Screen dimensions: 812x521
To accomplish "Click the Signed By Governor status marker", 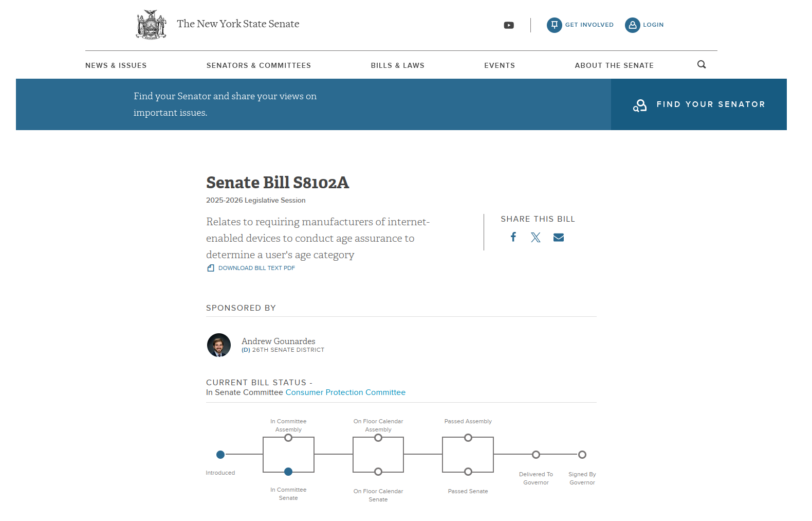I will 582,455.
